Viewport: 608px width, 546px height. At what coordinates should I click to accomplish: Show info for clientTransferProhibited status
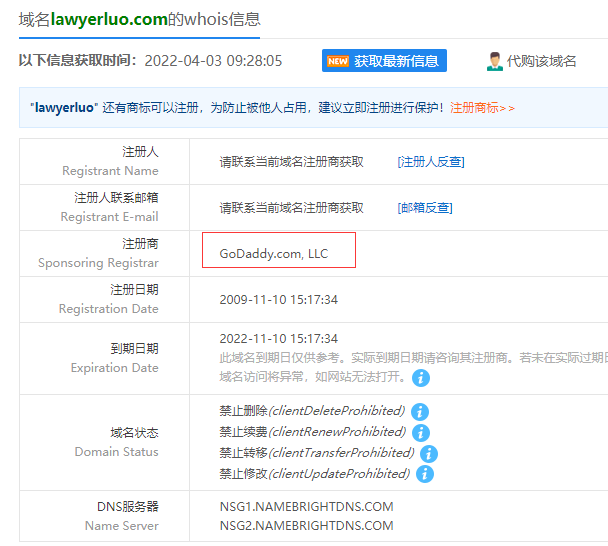coord(429,453)
